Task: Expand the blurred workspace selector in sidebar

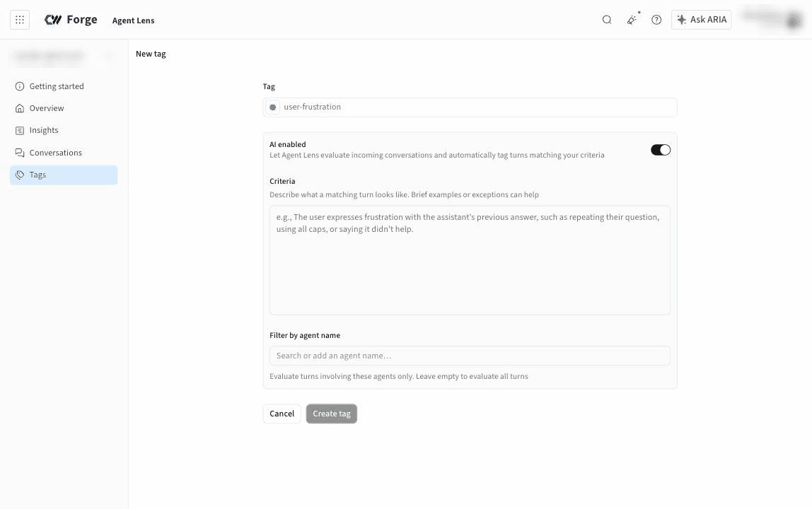Action: click(64, 55)
